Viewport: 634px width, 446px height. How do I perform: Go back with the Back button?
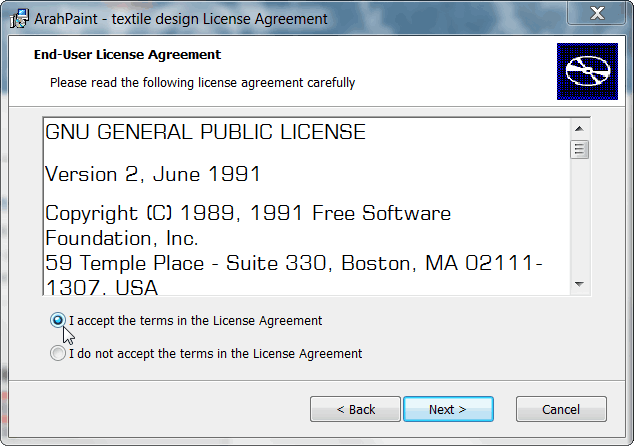(355, 409)
